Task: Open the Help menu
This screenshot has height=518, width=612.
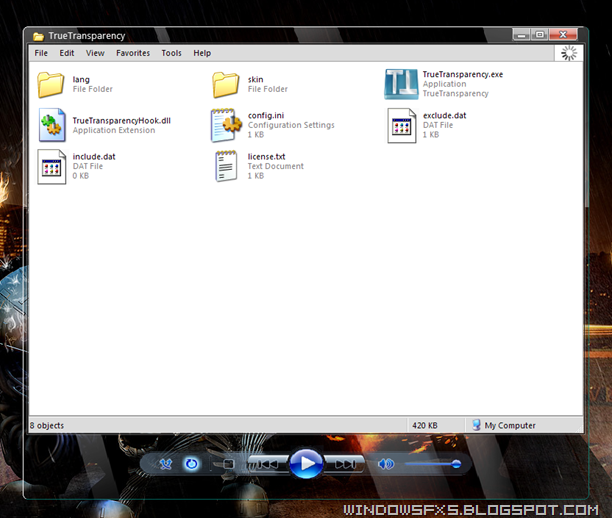Action: tap(202, 53)
